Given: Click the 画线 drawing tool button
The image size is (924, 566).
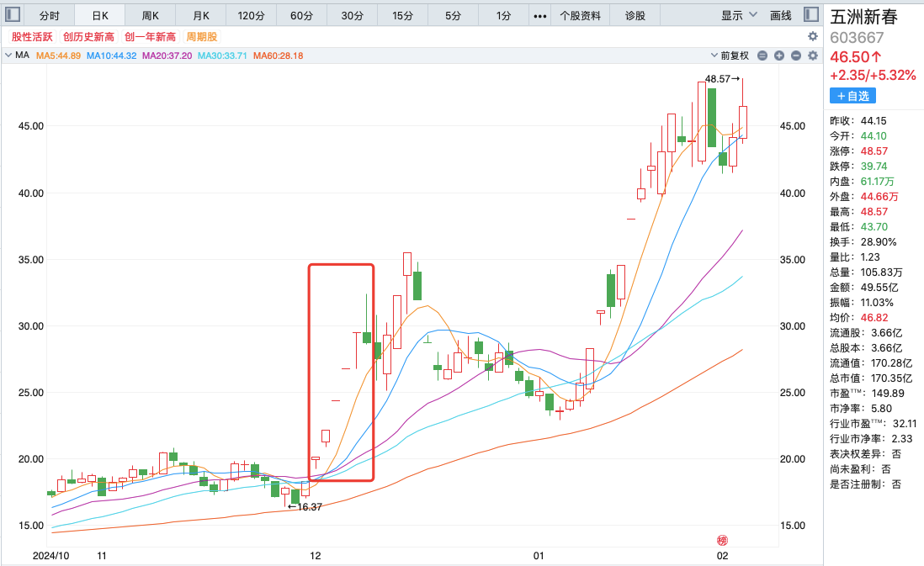Looking at the screenshot, I should click(781, 15).
